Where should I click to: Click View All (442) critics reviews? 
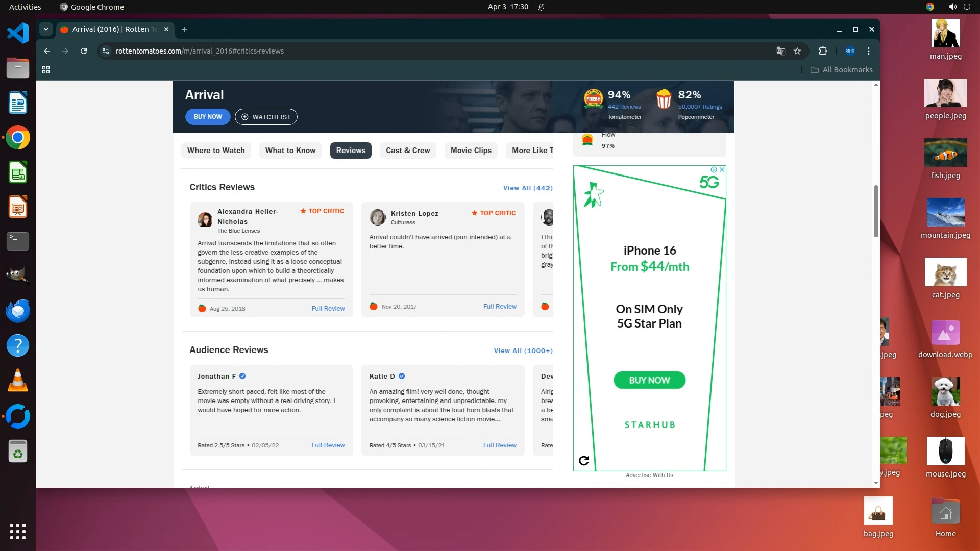point(527,188)
